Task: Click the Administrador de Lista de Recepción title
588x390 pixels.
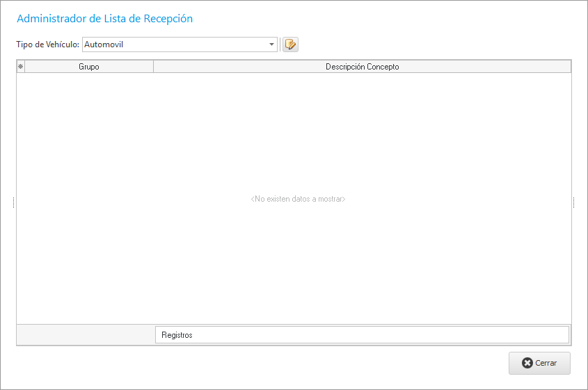Action: point(104,19)
